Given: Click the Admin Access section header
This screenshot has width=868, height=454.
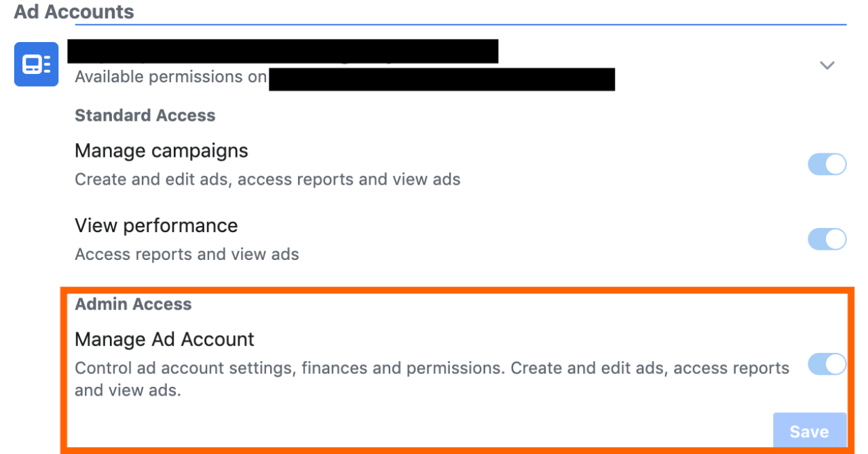Looking at the screenshot, I should (x=133, y=304).
